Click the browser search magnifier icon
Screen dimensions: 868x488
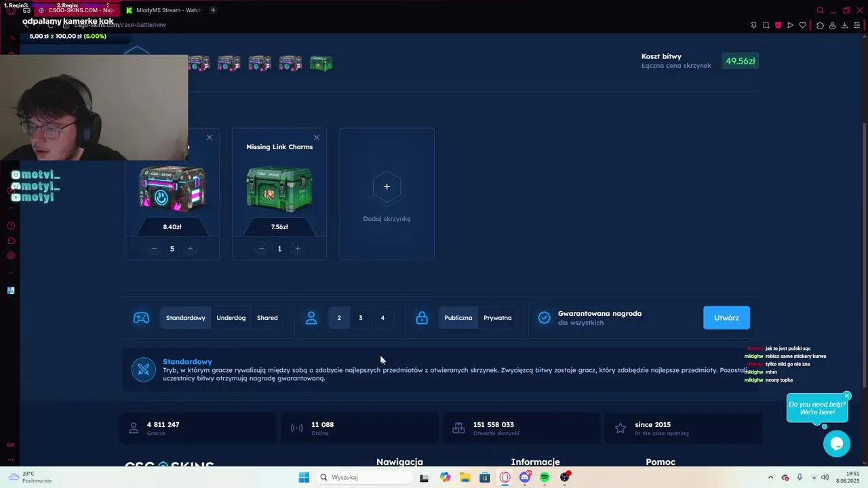pos(820,10)
